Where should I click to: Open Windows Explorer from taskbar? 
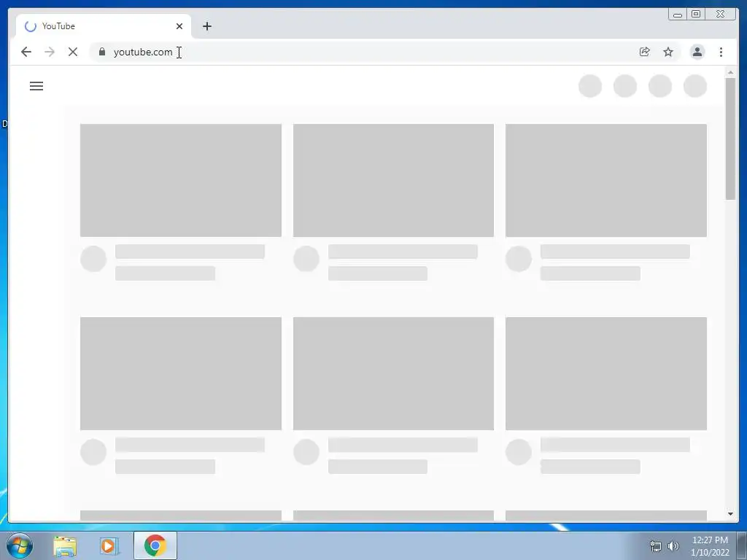coord(65,545)
